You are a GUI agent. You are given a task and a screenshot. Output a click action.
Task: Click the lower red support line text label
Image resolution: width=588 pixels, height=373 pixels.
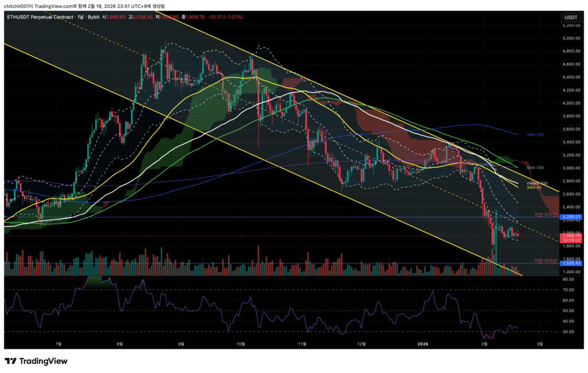[x=546, y=261]
